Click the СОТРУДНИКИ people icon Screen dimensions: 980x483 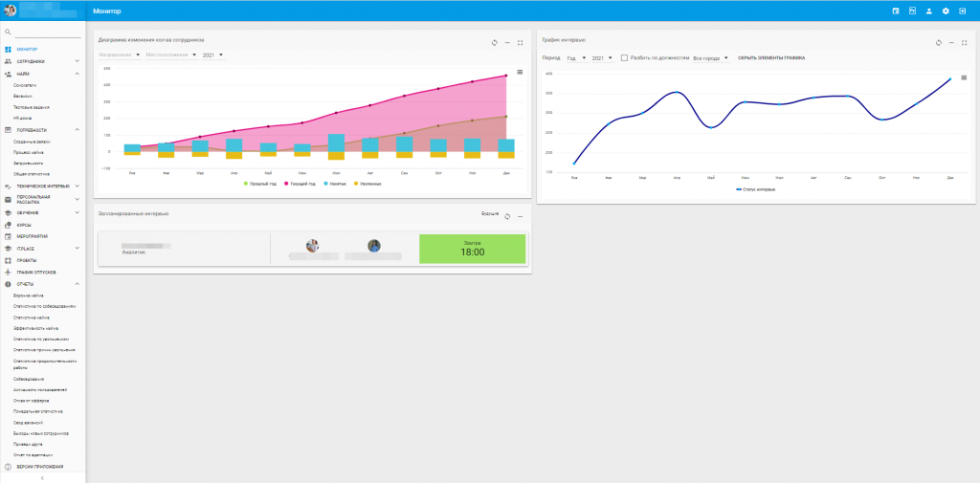click(8, 61)
